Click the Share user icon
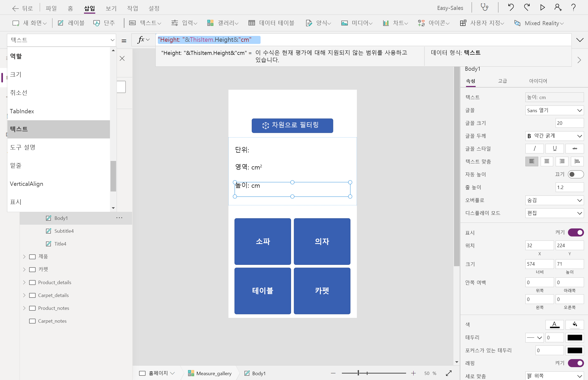The width and height of the screenshot is (588, 380). coord(558,7)
